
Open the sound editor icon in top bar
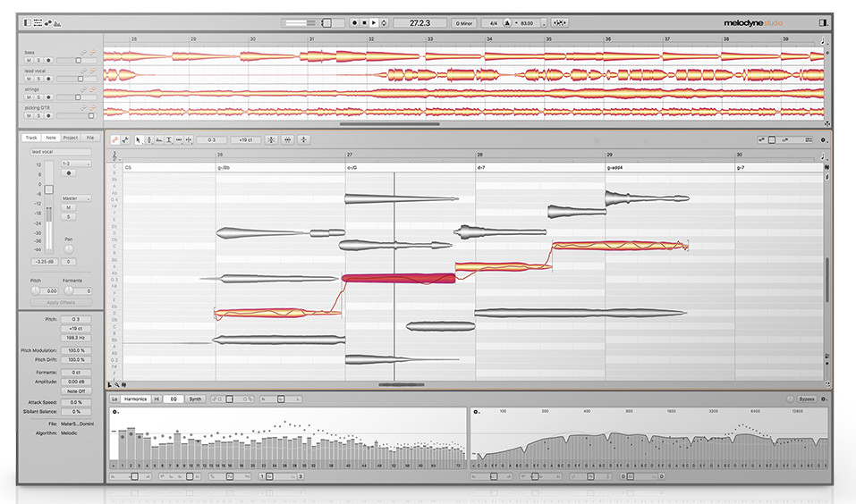[58, 23]
